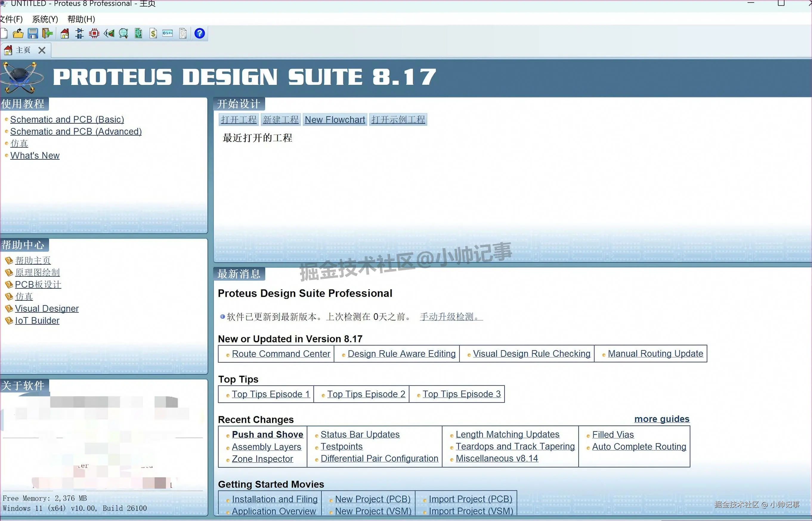Open the 系统(Y) menu
Image resolution: width=812 pixels, height=521 pixels.
(x=45, y=19)
